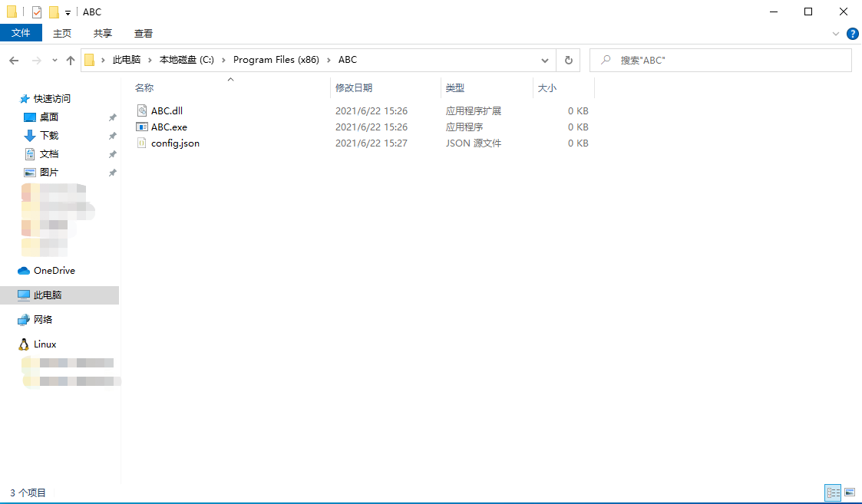
Task: Select the config.json file
Action: 175,143
